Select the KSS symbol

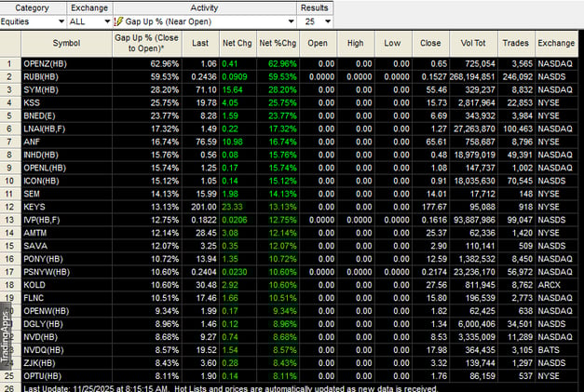pos(32,102)
